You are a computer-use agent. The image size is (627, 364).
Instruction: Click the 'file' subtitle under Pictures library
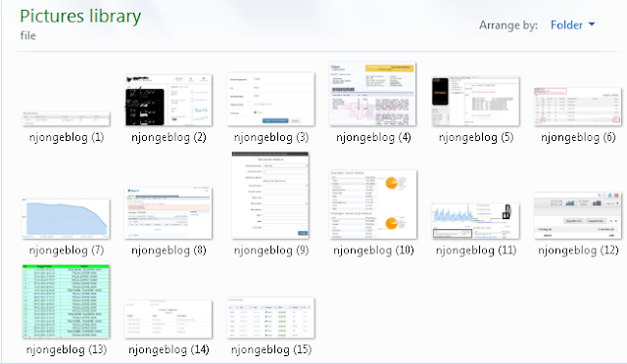(28, 35)
